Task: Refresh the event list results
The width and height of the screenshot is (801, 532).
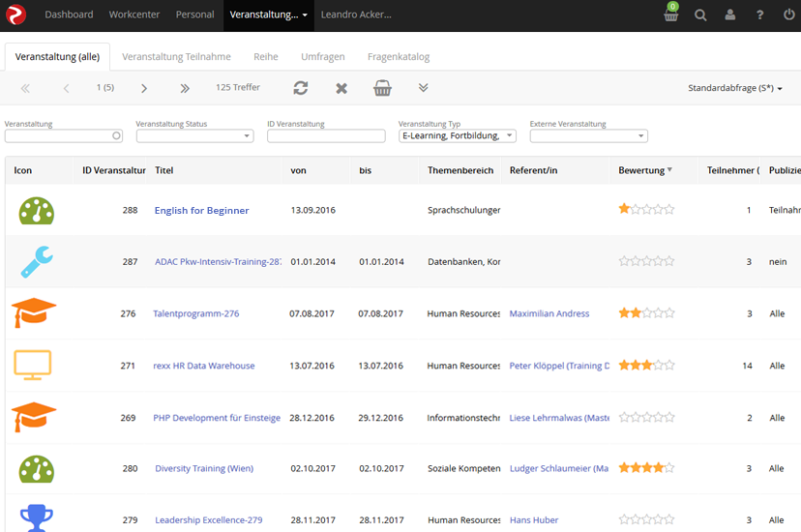Action: [301, 88]
